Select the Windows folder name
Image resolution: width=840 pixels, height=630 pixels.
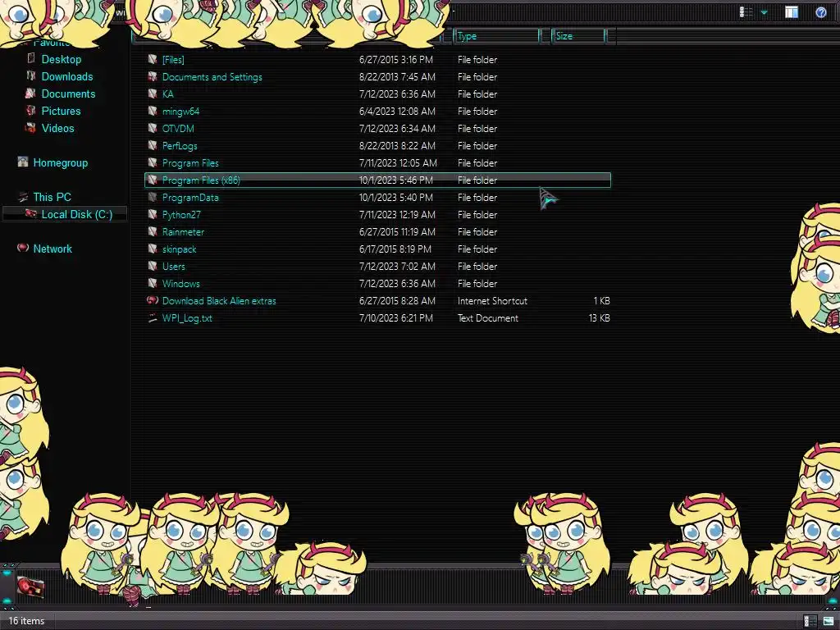pos(180,284)
